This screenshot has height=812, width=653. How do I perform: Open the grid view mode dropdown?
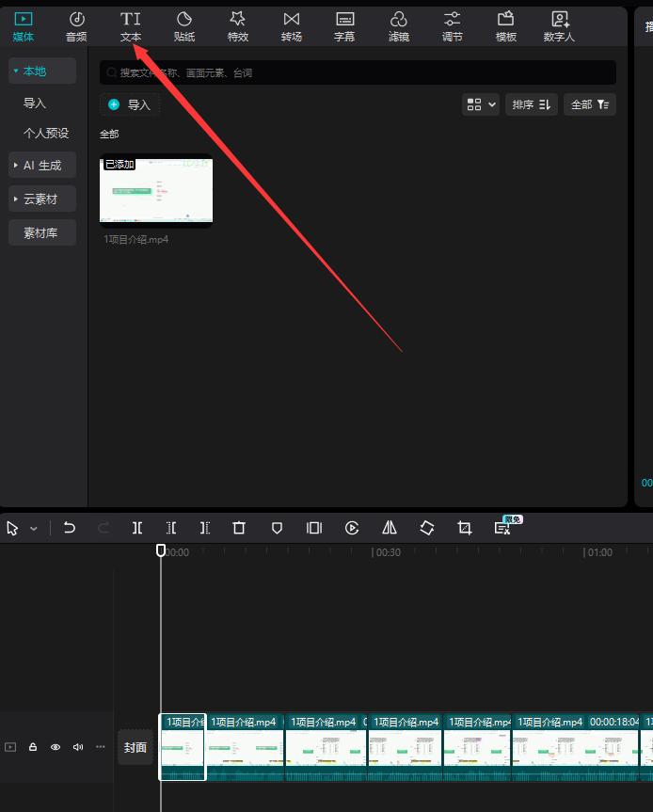coord(480,104)
